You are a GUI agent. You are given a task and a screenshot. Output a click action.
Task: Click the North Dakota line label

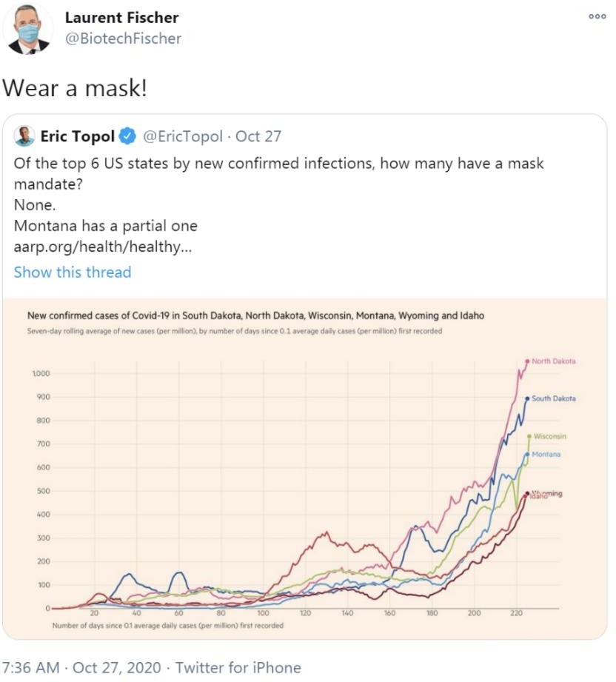553,361
